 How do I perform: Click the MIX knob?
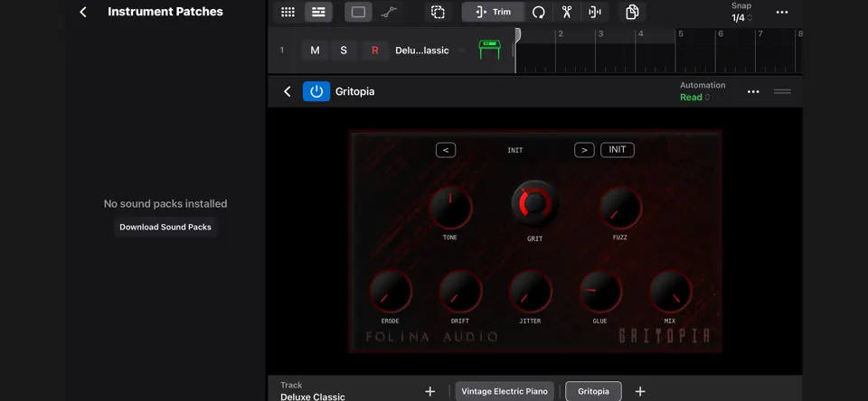pos(670,292)
